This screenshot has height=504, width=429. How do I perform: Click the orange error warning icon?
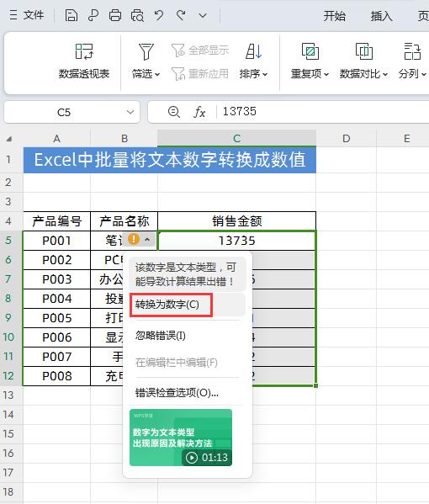(134, 239)
